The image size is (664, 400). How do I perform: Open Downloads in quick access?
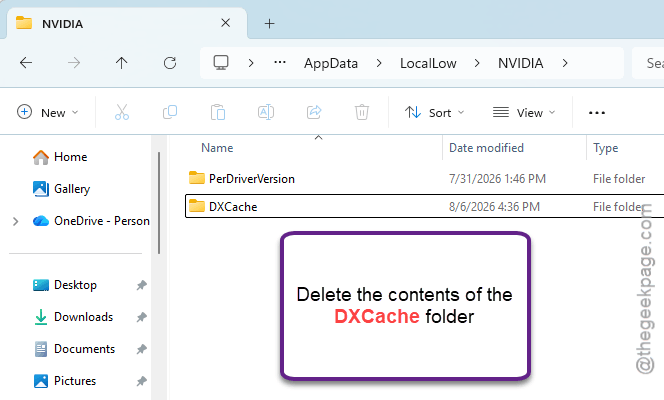tap(73, 317)
